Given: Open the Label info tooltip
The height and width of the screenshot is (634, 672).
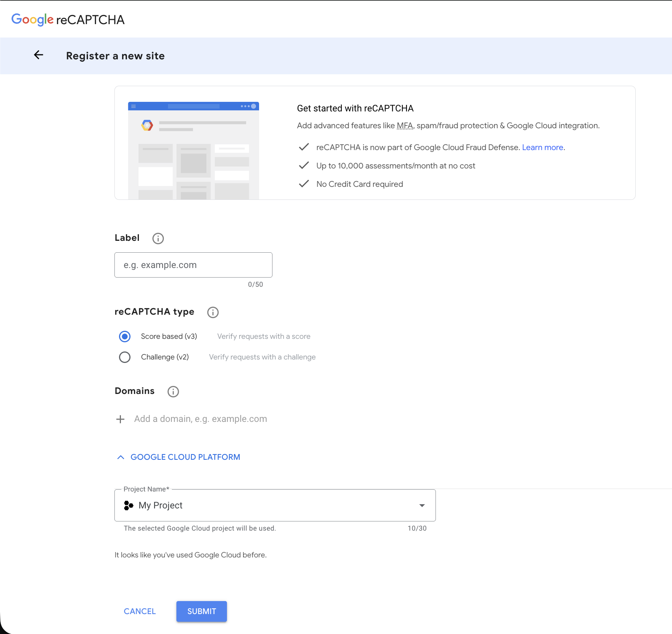Looking at the screenshot, I should (x=158, y=238).
